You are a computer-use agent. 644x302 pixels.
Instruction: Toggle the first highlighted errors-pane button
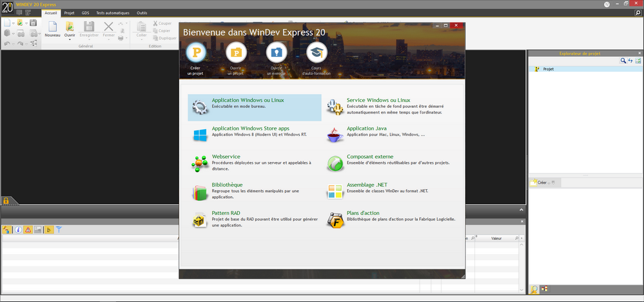[6, 230]
